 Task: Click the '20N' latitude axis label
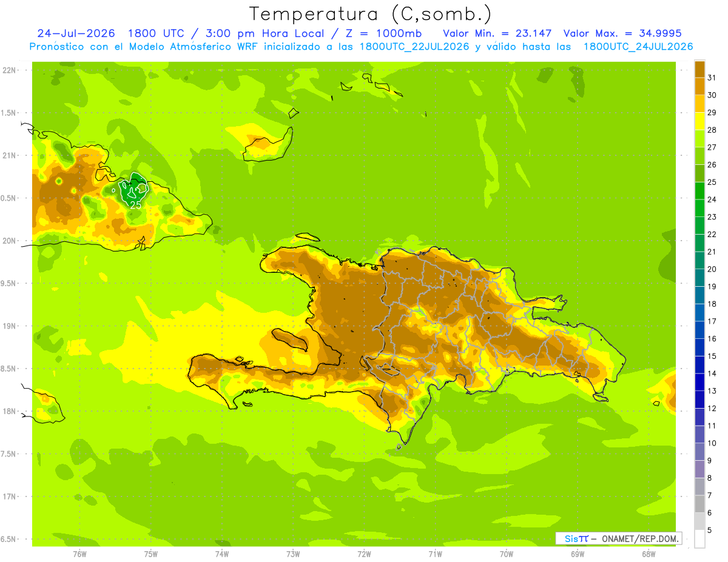tap(10, 241)
